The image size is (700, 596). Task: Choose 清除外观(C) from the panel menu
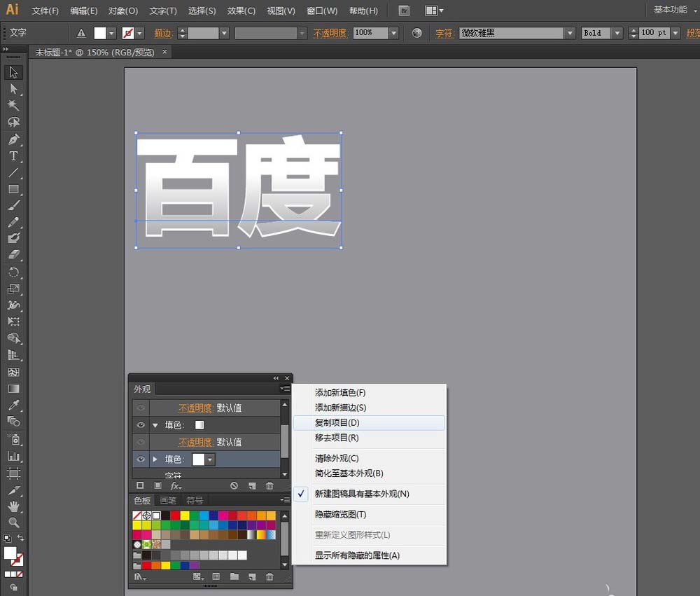[370, 459]
